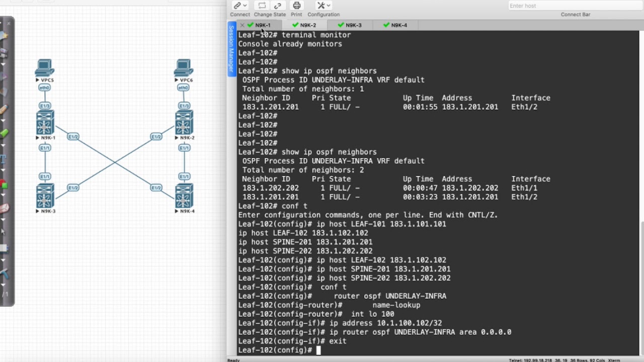644x362 pixels.
Task: Switch to the N9K-3 session tab
Action: click(350, 25)
